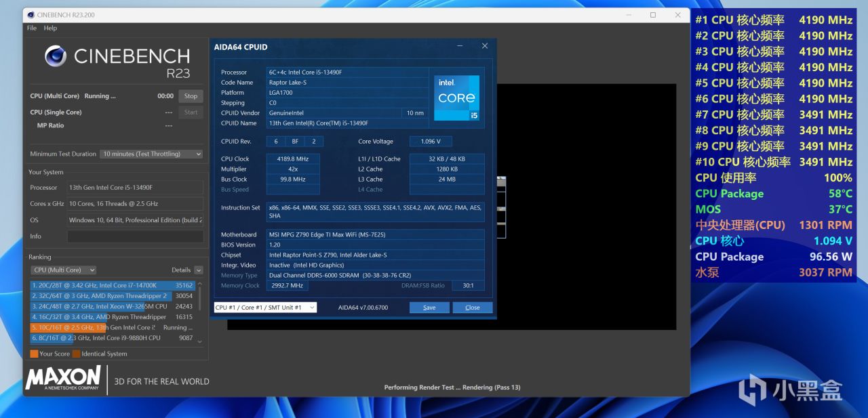Click the 10 nm process field
The image size is (868, 418).
(414, 113)
